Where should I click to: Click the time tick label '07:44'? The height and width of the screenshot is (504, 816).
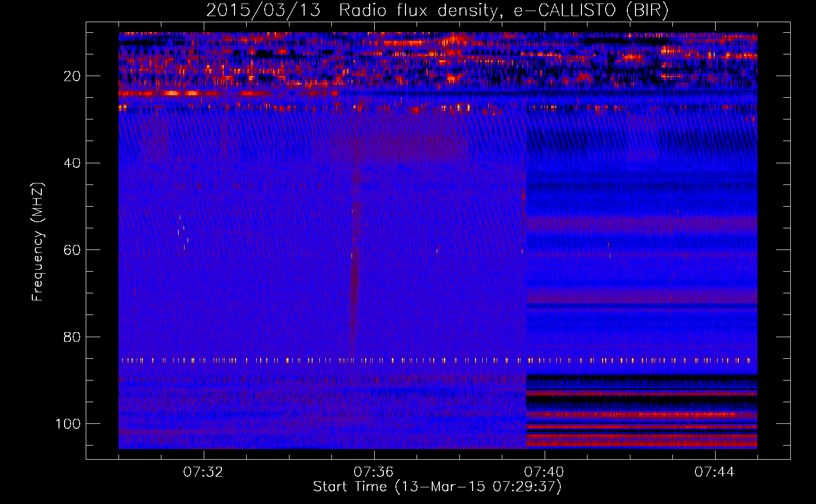pyautogui.click(x=715, y=472)
